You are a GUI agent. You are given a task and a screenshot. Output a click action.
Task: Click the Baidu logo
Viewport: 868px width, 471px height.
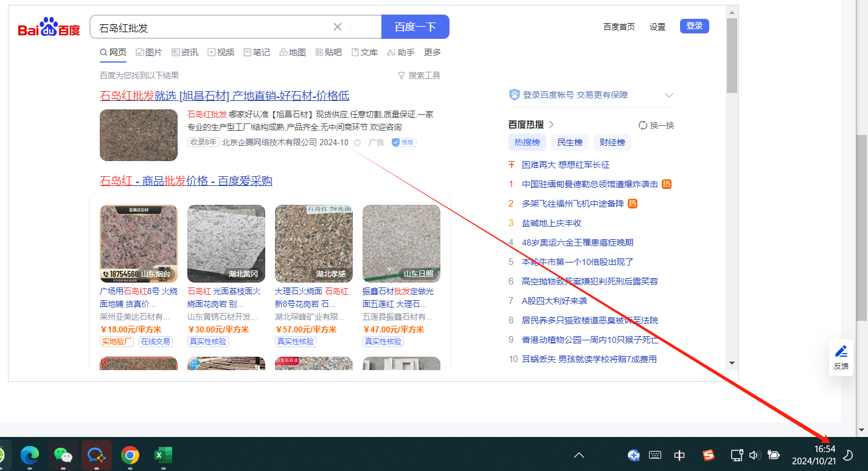pyautogui.click(x=49, y=28)
